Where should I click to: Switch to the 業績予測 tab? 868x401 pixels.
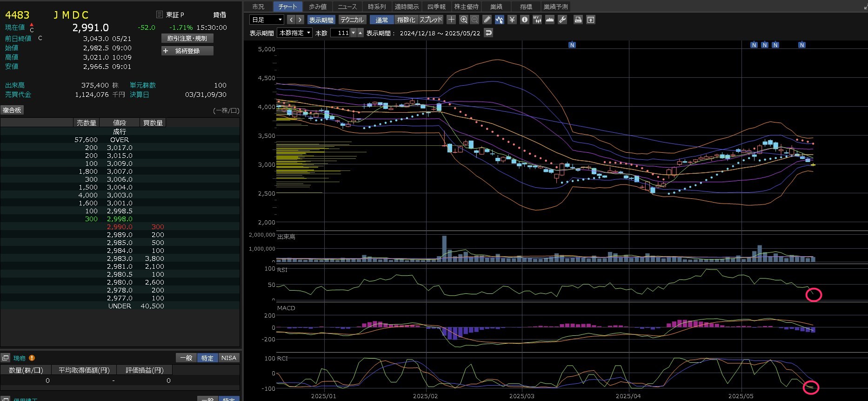coord(556,7)
